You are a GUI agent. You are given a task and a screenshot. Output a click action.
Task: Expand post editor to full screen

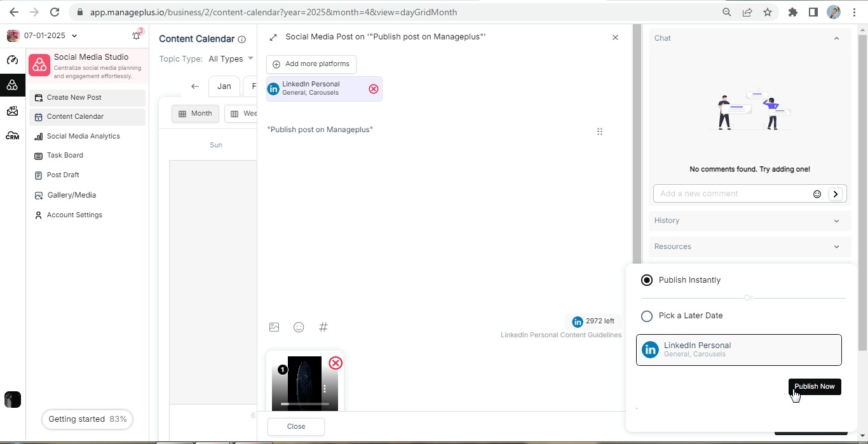tap(273, 37)
